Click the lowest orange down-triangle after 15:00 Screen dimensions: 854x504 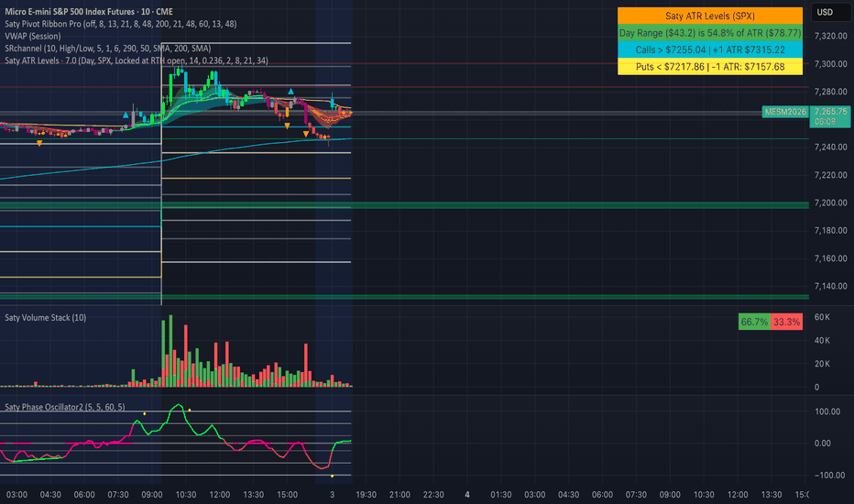tap(306, 134)
